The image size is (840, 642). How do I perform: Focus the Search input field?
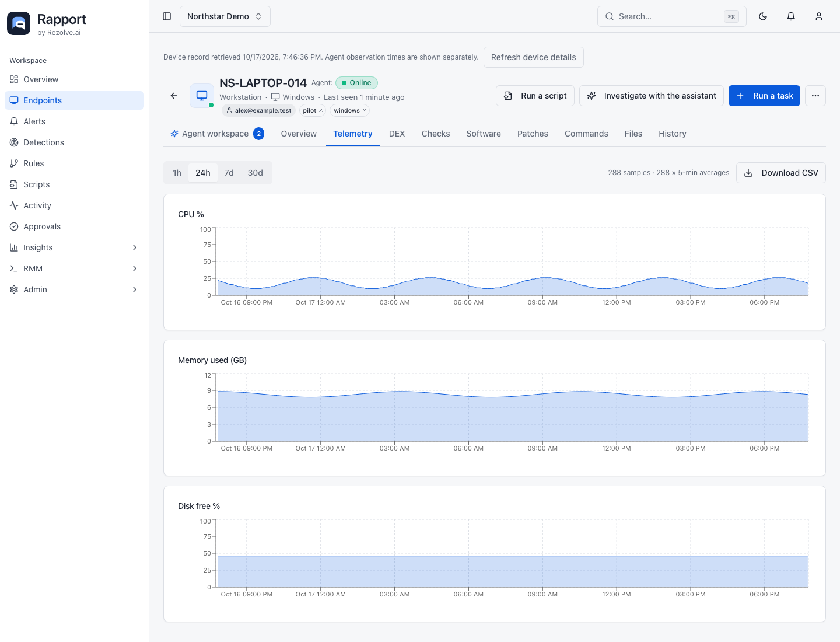click(x=672, y=16)
